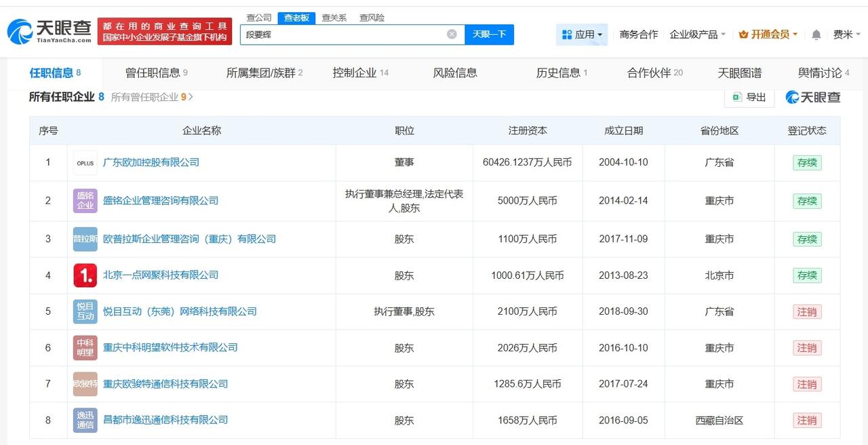The height and width of the screenshot is (445, 868).
Task: Clear the search box with the X icon
Action: [x=452, y=34]
